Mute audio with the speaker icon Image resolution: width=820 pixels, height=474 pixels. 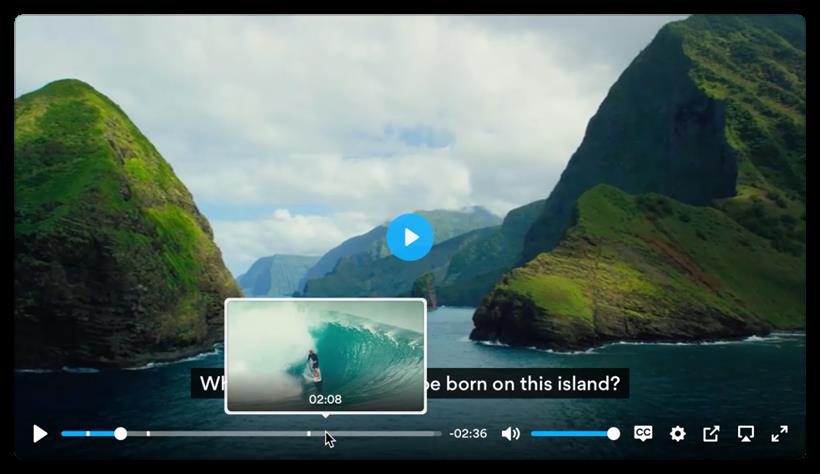pyautogui.click(x=510, y=434)
